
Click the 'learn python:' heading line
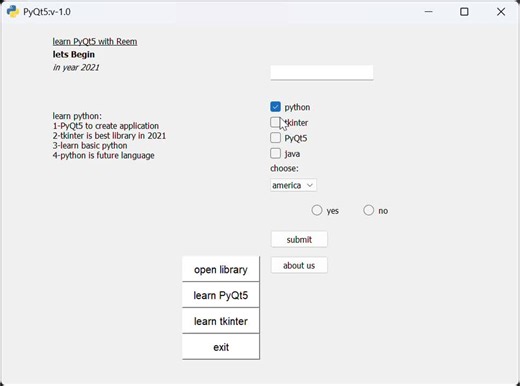coord(77,116)
